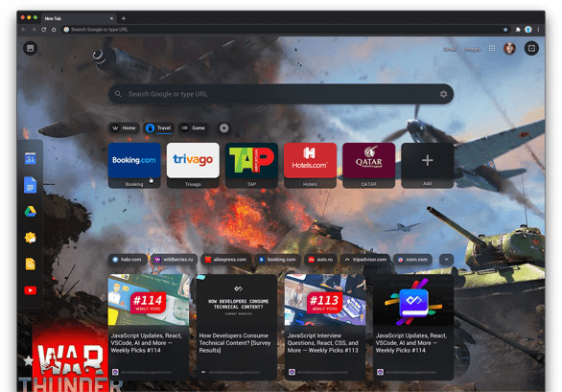
Task: Click the wallpaper gallery icon
Action: pos(30,48)
